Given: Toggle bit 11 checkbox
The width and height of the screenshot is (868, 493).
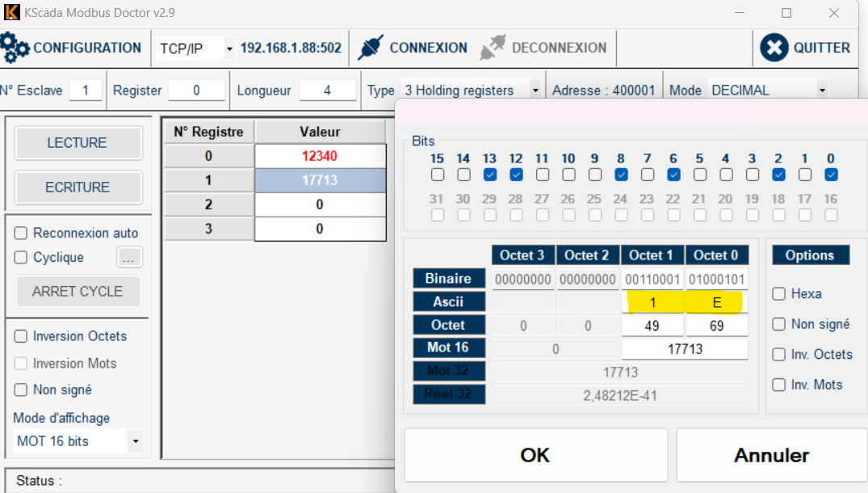Looking at the screenshot, I should [x=543, y=175].
